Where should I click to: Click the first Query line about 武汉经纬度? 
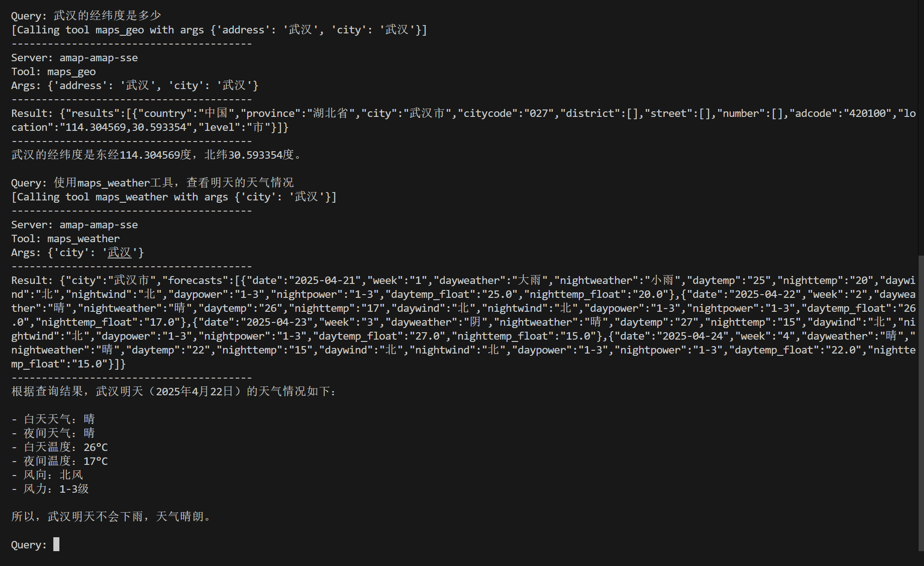(x=86, y=16)
